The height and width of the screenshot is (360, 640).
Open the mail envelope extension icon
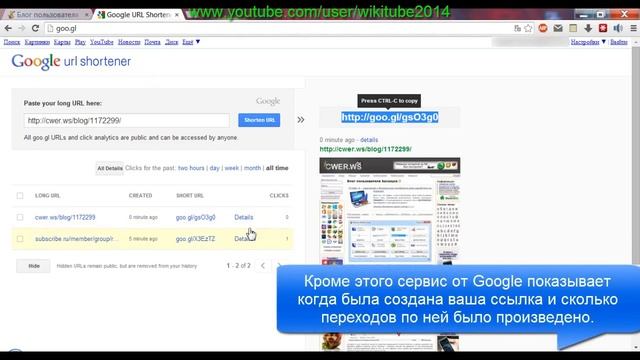point(558,28)
